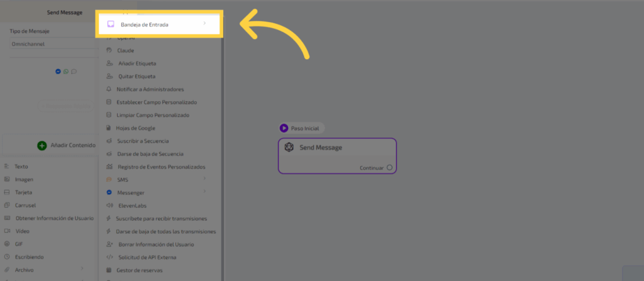Click the bell icon for Notificar a Administradores
Image resolution: width=644 pixels, height=281 pixels.
[109, 89]
